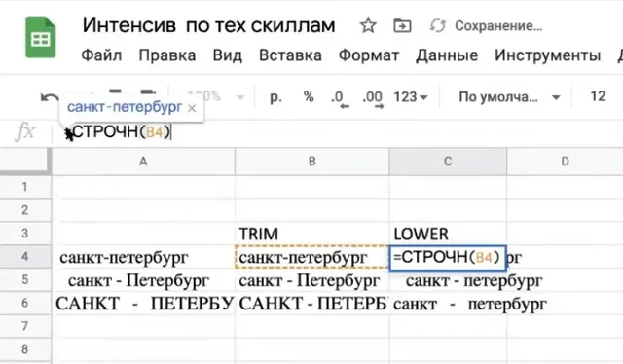Image resolution: width=623 pixels, height=364 pixels.
Task: Open the Формат menu
Action: (369, 55)
